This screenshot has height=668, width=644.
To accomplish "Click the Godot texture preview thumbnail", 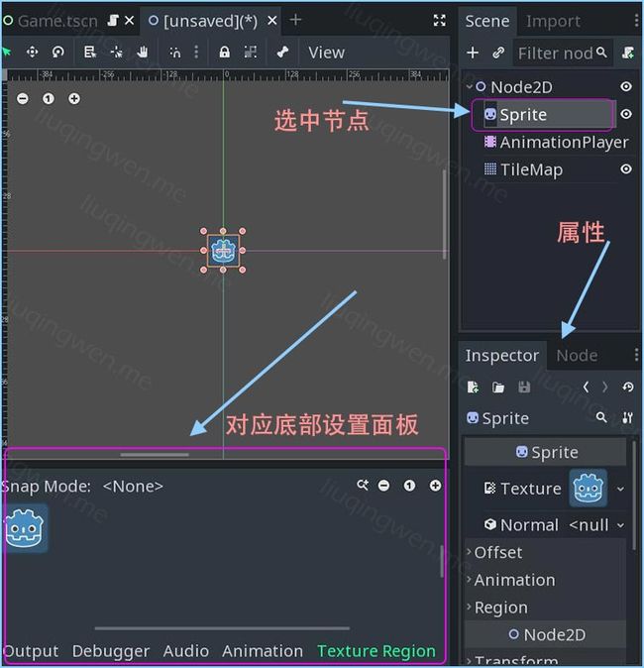I will pos(589,489).
